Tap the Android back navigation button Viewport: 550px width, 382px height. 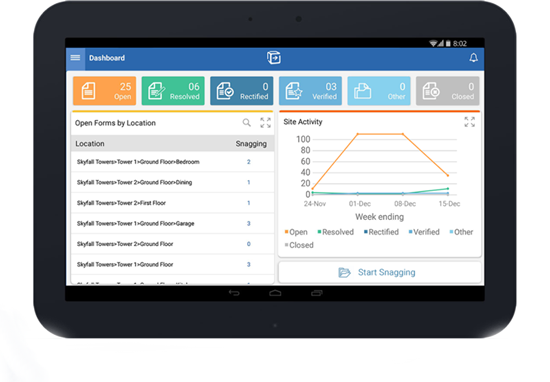[x=234, y=293]
